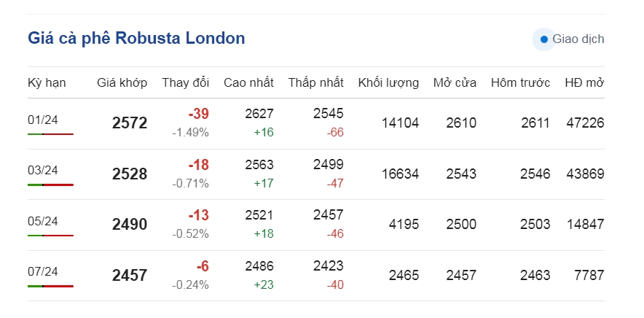Select the 01/24 contract term
The height and width of the screenshot is (318, 644).
[x=43, y=120]
